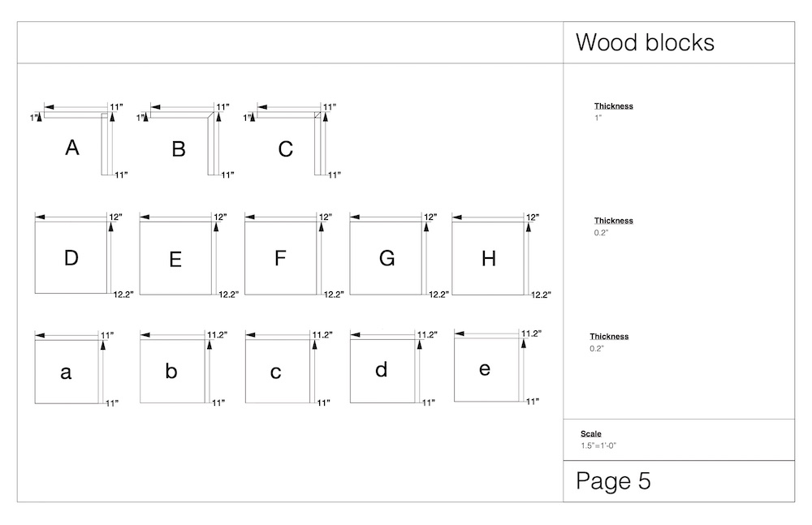The width and height of the screenshot is (812, 525).
Task: Select the letter A on the first L-shaped block
Action: 72,148
